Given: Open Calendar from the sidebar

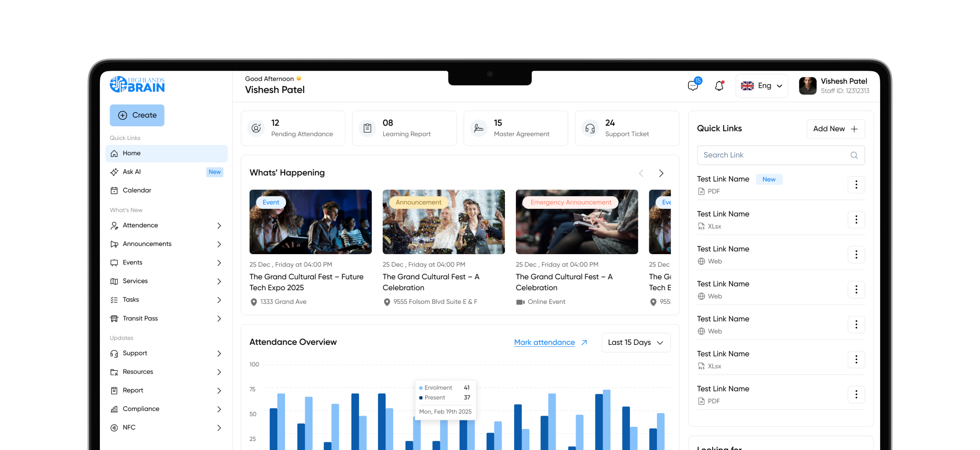Looking at the screenshot, I should 137,190.
